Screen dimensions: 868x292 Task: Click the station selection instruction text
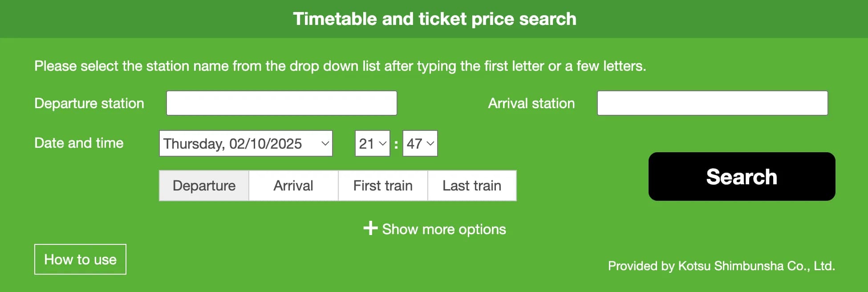coord(341,66)
